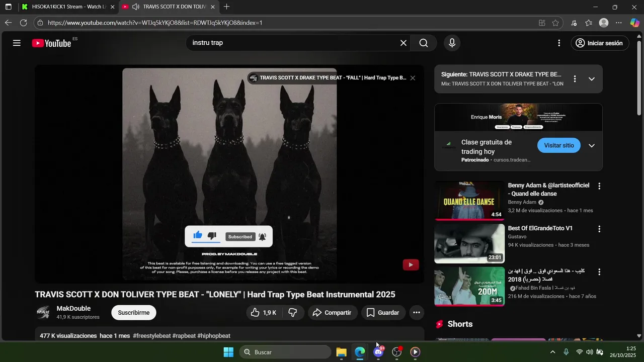Add page to favorites star

[x=555, y=23]
